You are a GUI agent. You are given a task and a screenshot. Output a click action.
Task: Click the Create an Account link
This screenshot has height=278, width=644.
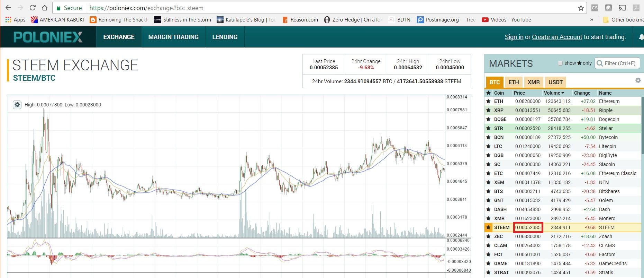tap(557, 37)
